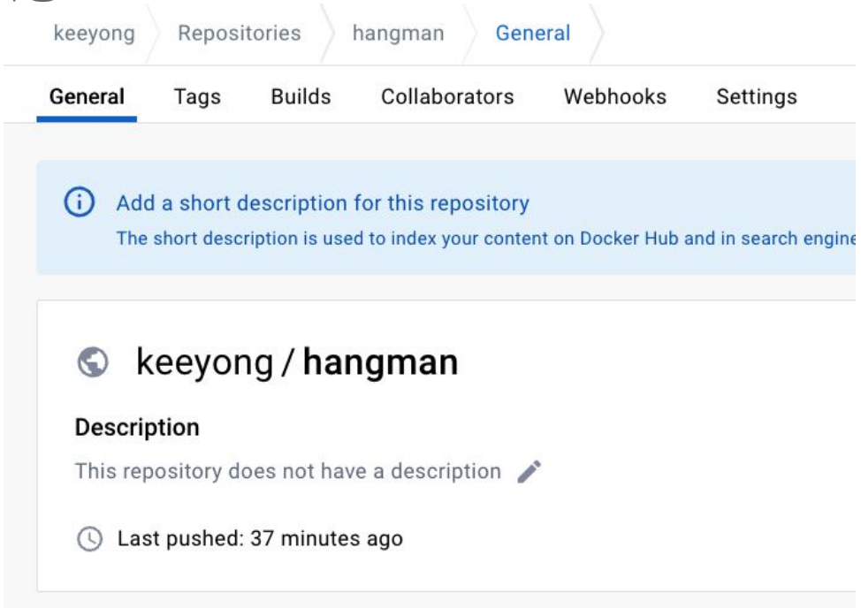This screenshot has height=616, width=861.
Task: Click the clock icon beside Last pushed
Action: 89,538
